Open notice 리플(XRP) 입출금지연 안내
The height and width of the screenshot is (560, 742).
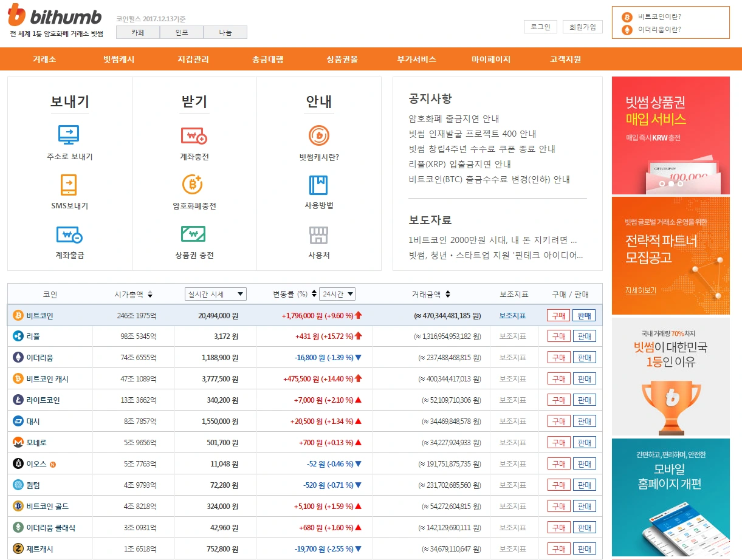coord(460,164)
